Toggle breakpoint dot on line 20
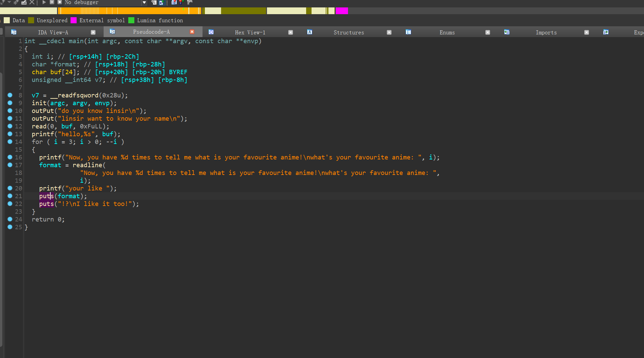644x358 pixels. [x=10, y=188]
